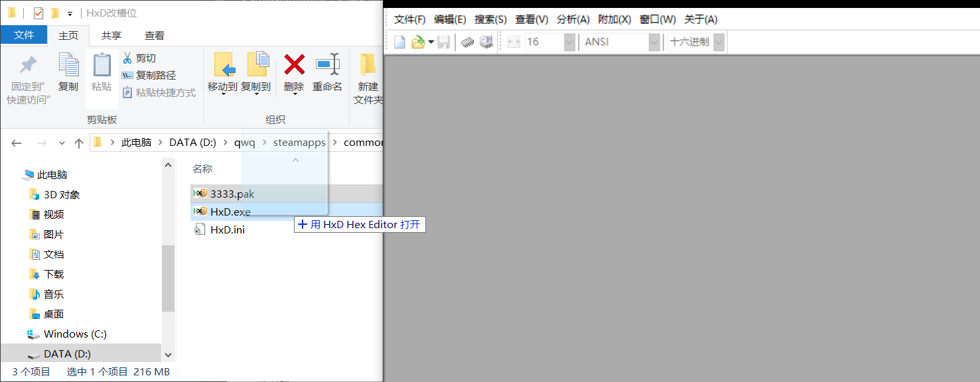
Task: Click the properties checkmark icon in the title bar
Action: click(x=38, y=13)
